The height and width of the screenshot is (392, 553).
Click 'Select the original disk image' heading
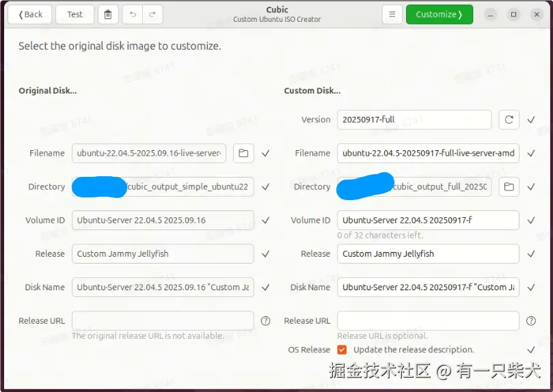click(120, 46)
